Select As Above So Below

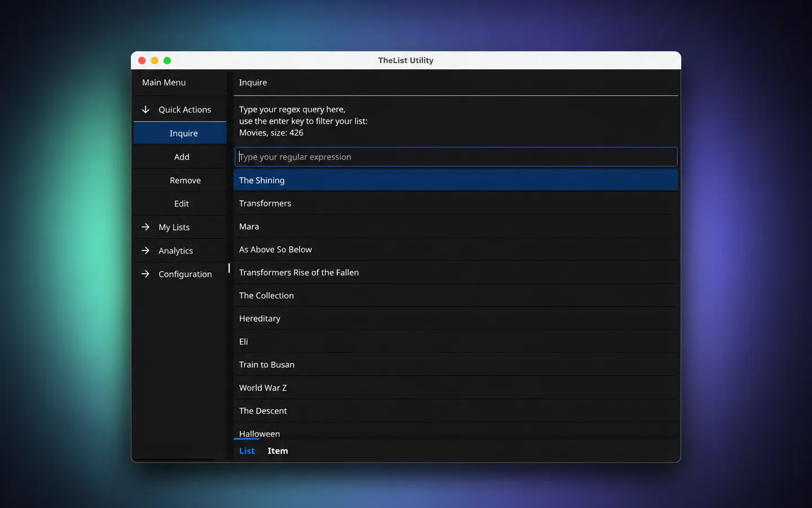(x=456, y=249)
